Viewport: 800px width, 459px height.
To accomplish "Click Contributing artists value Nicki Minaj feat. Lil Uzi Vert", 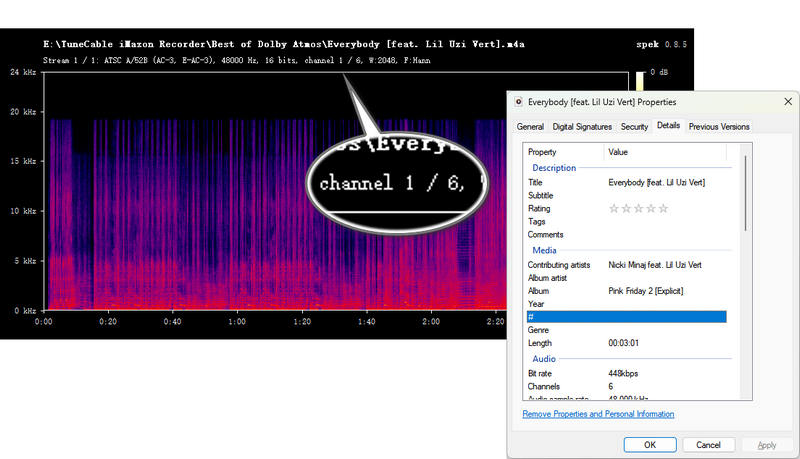I will [x=655, y=265].
